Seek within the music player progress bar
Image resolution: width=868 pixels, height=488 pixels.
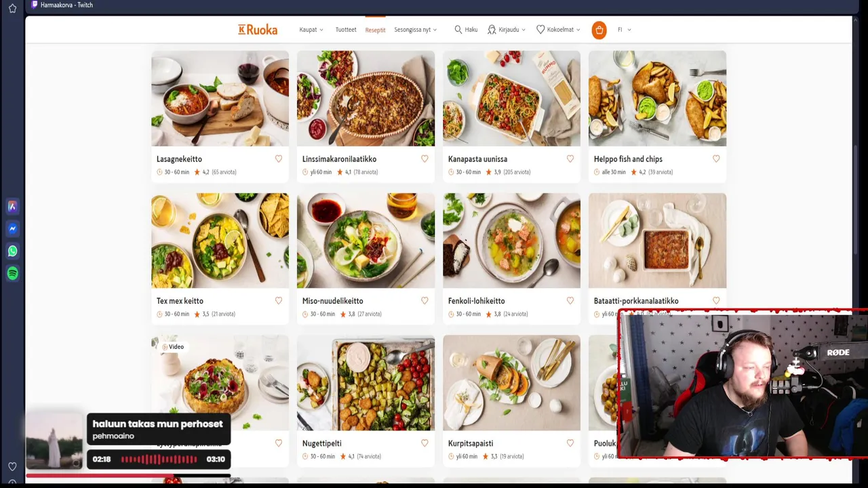coord(159,459)
